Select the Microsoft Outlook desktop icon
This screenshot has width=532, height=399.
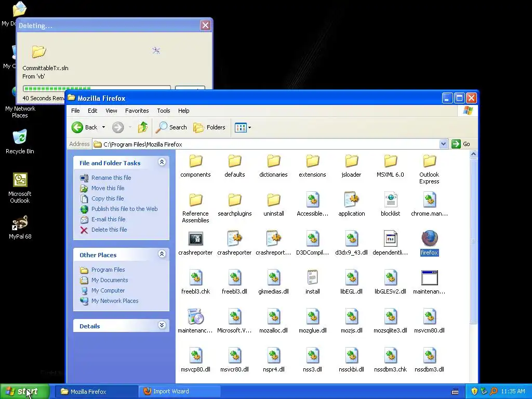[x=20, y=188]
